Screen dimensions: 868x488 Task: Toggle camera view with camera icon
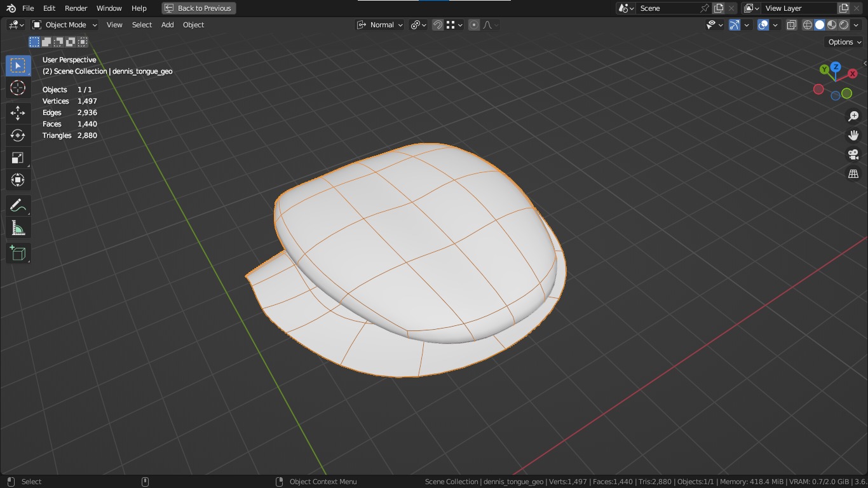tap(853, 154)
